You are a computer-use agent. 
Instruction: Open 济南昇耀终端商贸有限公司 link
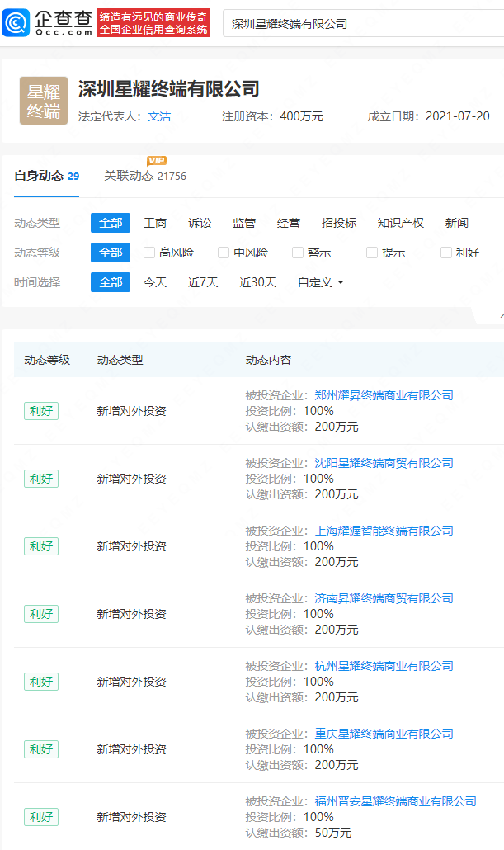[384, 598]
